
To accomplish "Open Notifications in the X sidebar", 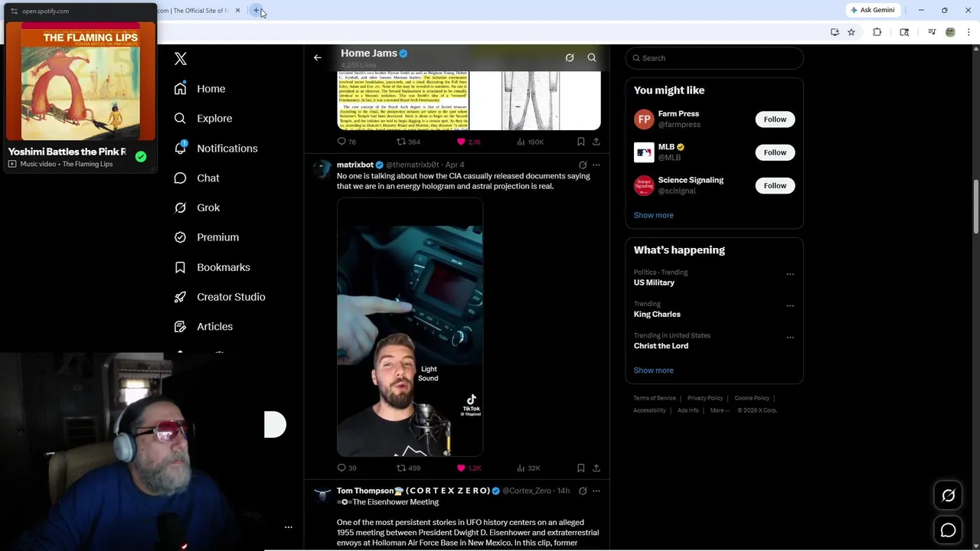I will click(x=216, y=148).
